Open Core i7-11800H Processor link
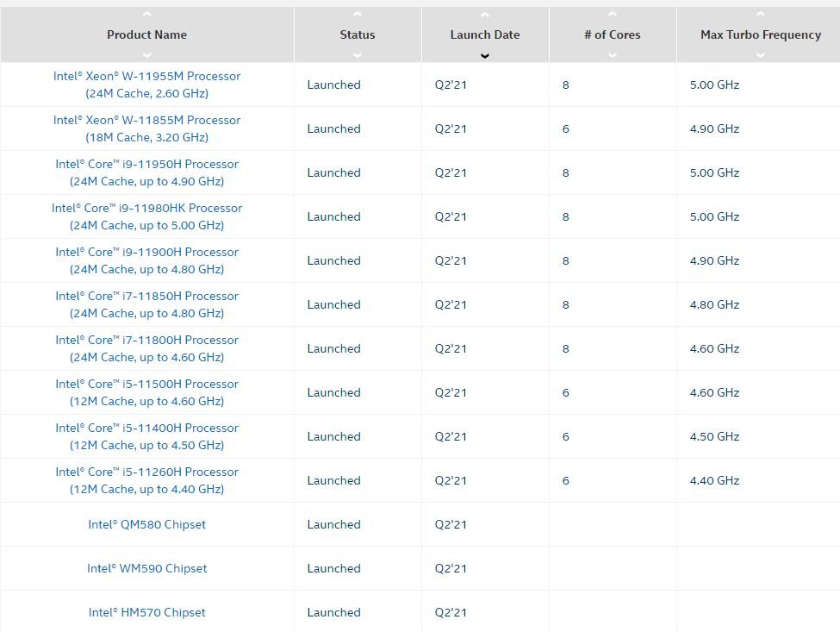840x632 pixels. click(146, 348)
